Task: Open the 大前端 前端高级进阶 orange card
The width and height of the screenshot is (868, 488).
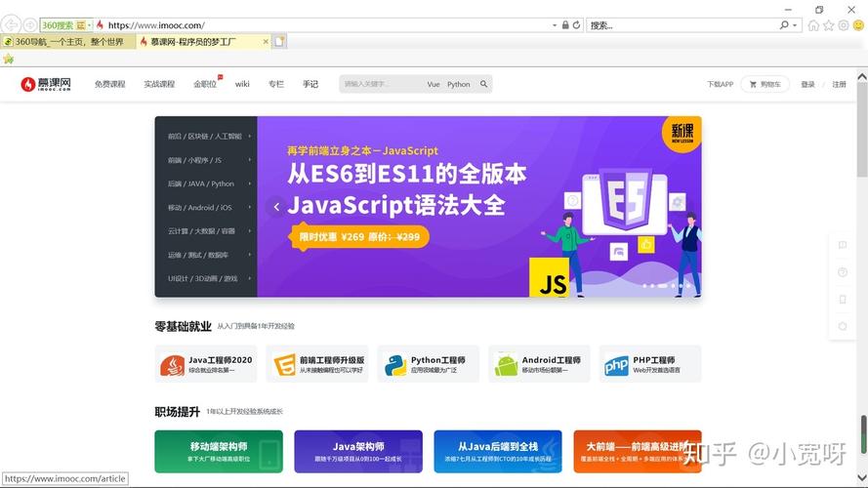Action: tap(638, 452)
